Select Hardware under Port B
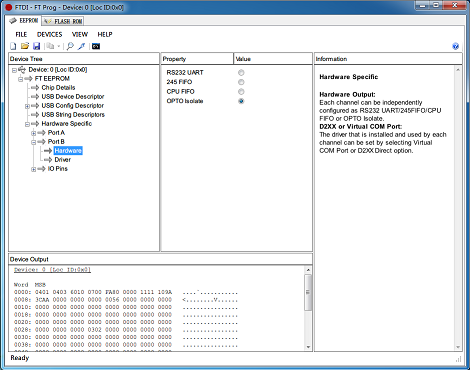 click(x=68, y=151)
